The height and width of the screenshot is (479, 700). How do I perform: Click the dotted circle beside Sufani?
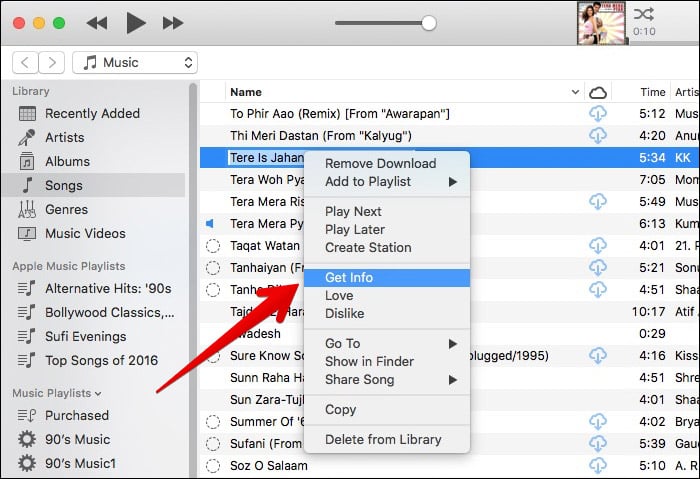pos(213,444)
